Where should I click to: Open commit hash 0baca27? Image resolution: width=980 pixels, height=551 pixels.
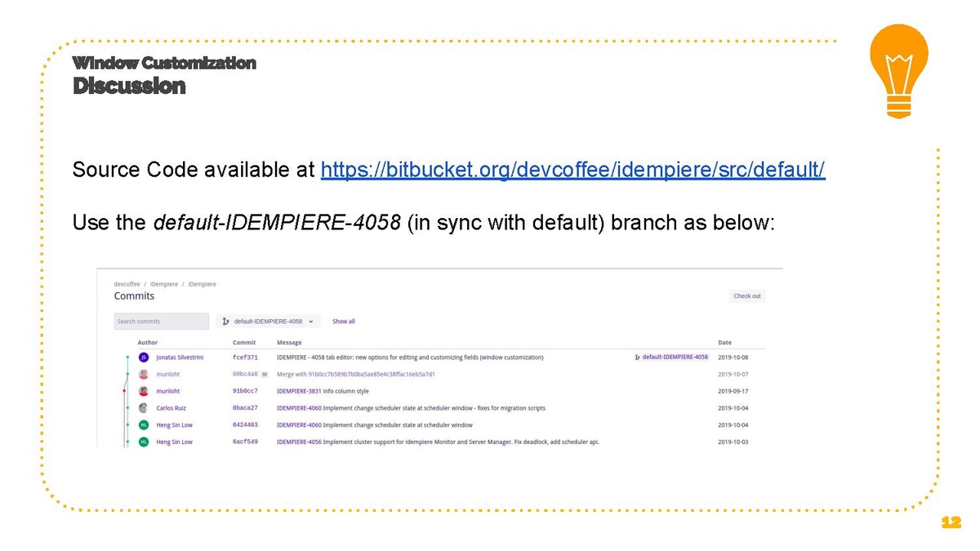245,408
